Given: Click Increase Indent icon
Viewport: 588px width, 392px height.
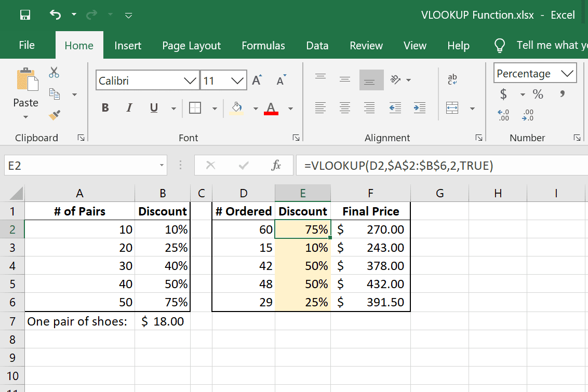Looking at the screenshot, I should (x=420, y=108).
